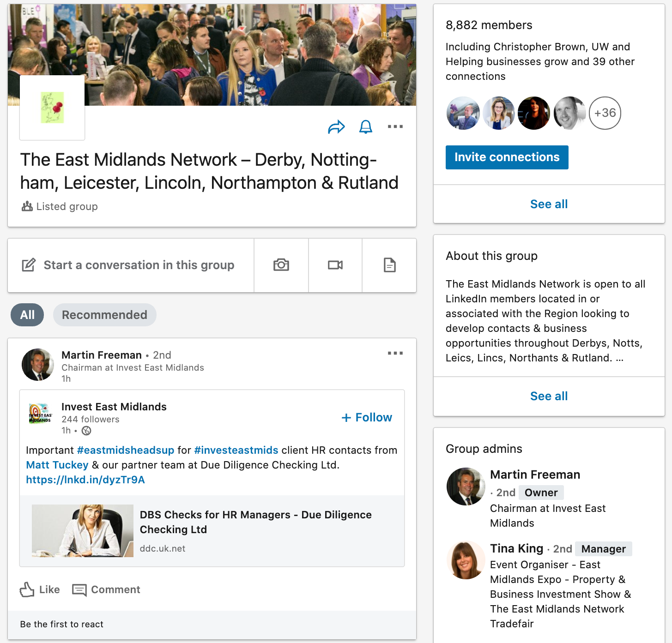Click the group title heading
This screenshot has width=672, height=643.
(x=209, y=171)
